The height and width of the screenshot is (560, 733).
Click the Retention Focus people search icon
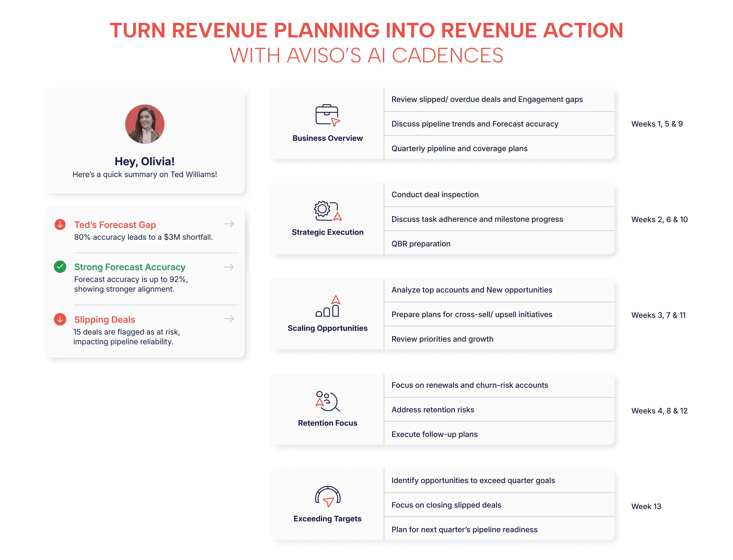(328, 401)
